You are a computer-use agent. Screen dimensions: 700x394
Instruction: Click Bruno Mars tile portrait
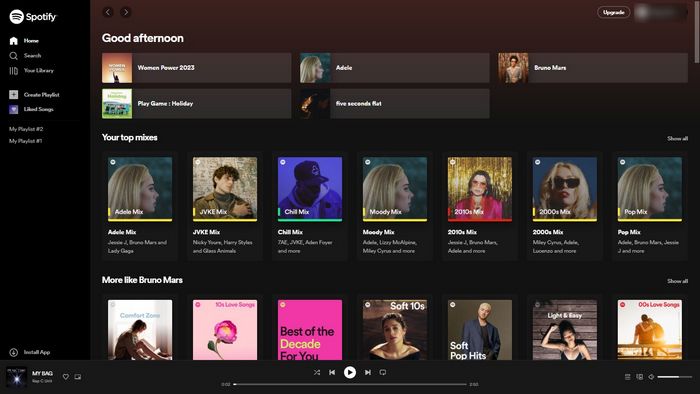pos(513,68)
